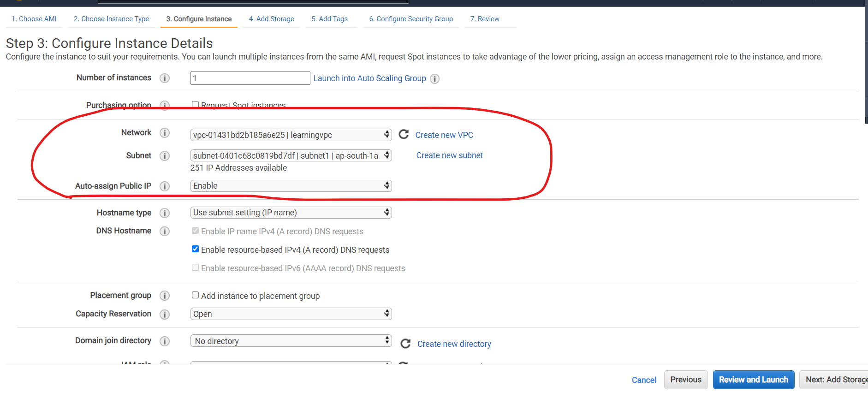This screenshot has width=868, height=398.
Task: Open Hostname type dropdown
Action: click(x=291, y=213)
